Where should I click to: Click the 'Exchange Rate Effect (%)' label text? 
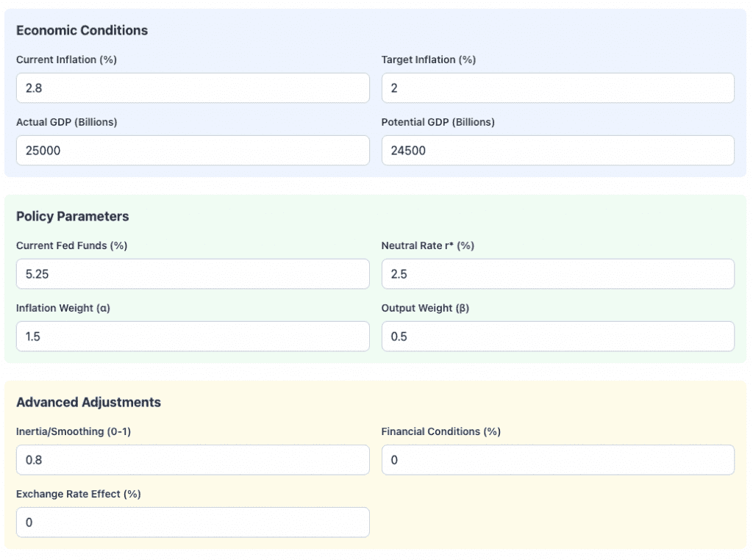(78, 495)
